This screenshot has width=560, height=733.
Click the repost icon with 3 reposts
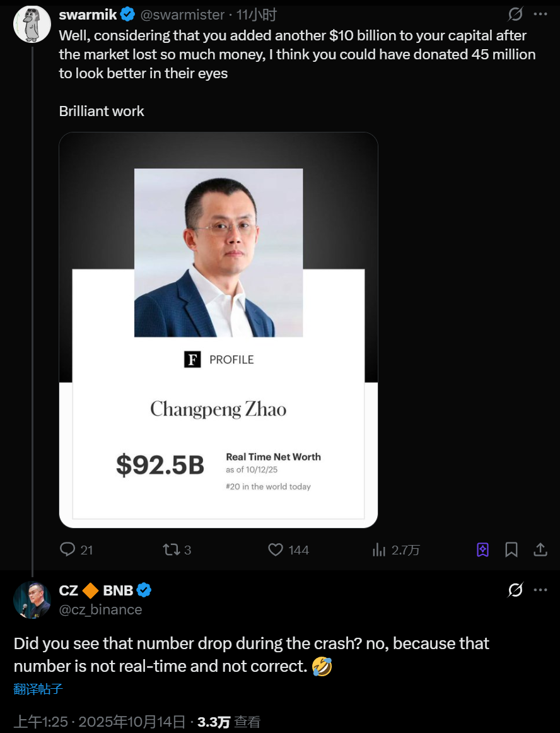click(172, 549)
